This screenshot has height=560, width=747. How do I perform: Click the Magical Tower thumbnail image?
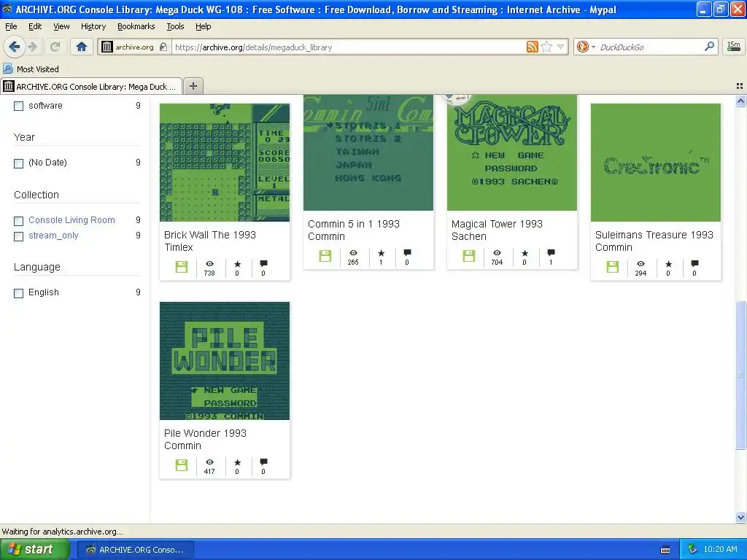(x=511, y=152)
